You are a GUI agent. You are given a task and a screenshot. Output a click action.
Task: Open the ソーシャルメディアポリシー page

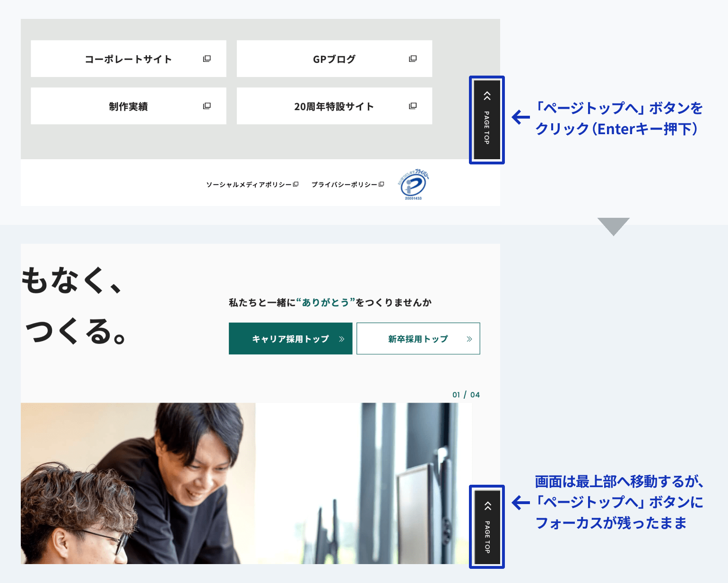(249, 184)
